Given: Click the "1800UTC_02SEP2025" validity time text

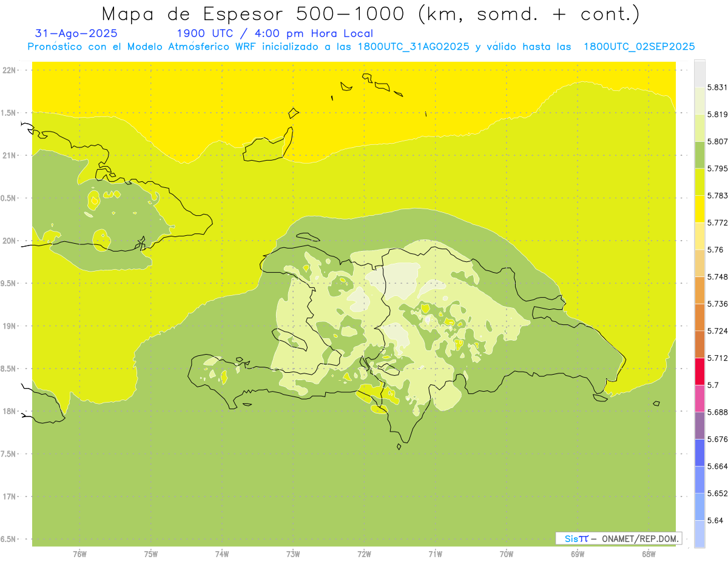Looking at the screenshot, I should click(639, 47).
